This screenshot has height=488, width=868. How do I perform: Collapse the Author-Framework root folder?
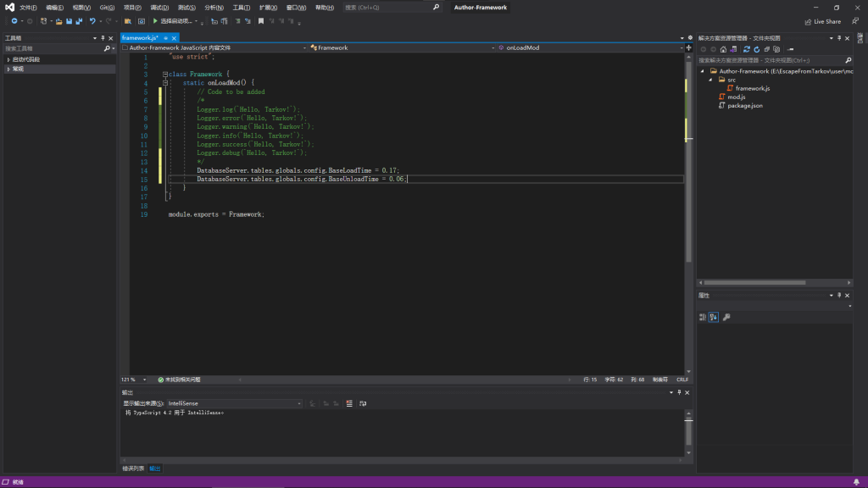pos(703,71)
